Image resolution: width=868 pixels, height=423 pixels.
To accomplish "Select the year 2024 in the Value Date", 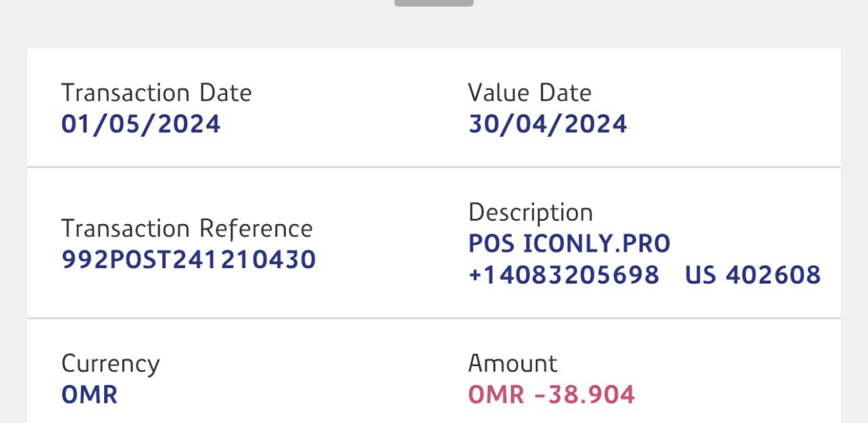I will tap(596, 125).
